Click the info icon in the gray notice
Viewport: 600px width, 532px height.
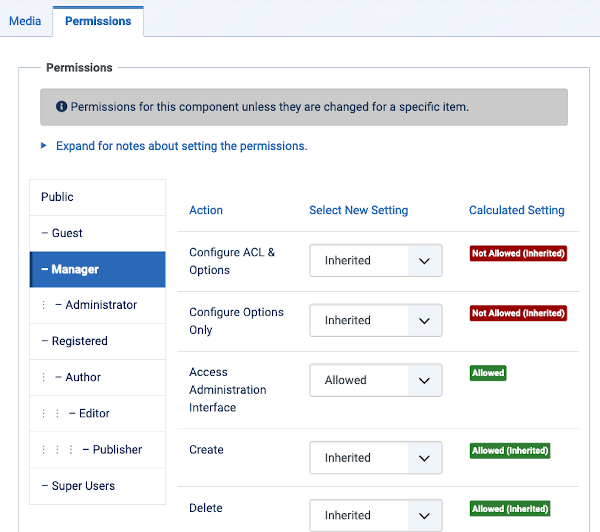pyautogui.click(x=61, y=106)
